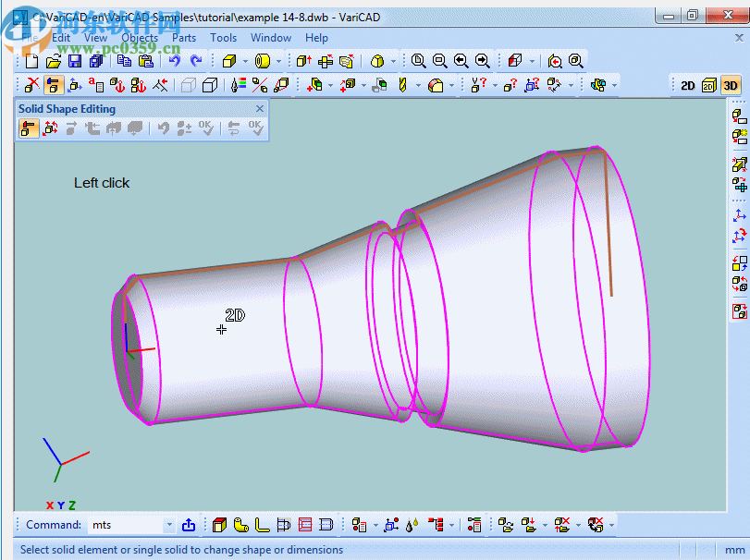Viewport: 750px width, 560px height.
Task: Expand the colored assembly icon dropdown arrow
Action: (614, 86)
